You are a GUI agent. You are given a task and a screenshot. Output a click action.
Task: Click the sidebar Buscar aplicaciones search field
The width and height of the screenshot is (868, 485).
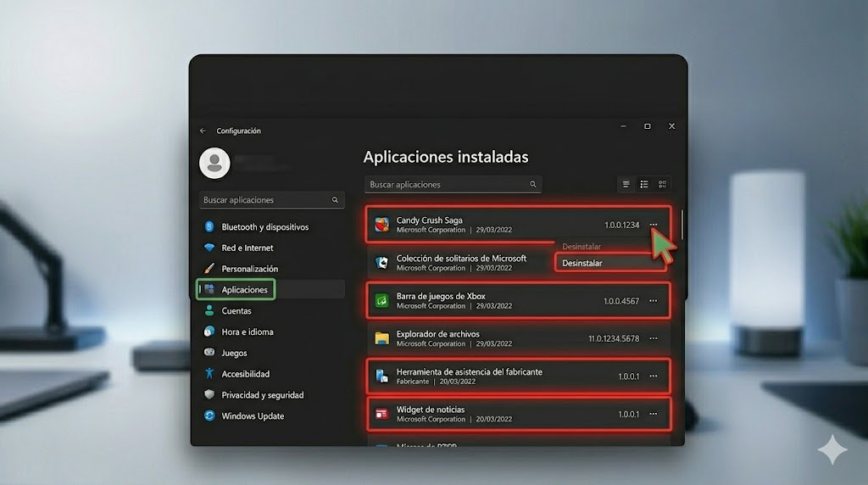point(271,200)
